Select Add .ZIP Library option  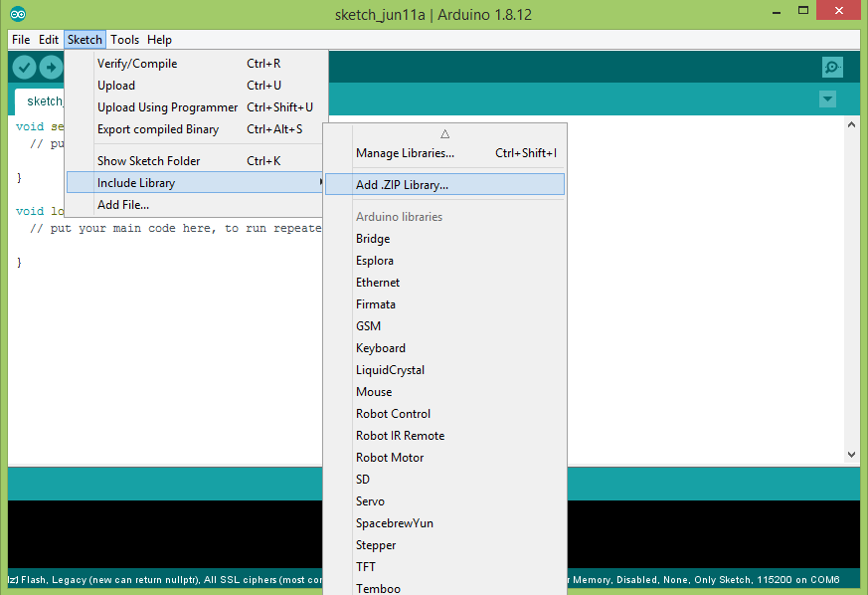[x=402, y=184]
